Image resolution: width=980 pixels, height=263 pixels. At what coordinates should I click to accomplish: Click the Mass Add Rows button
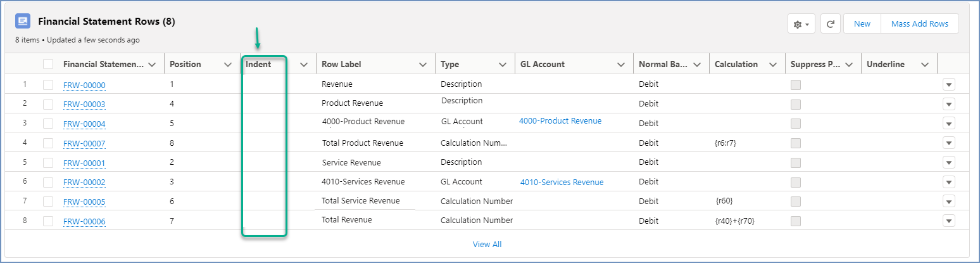point(919,24)
